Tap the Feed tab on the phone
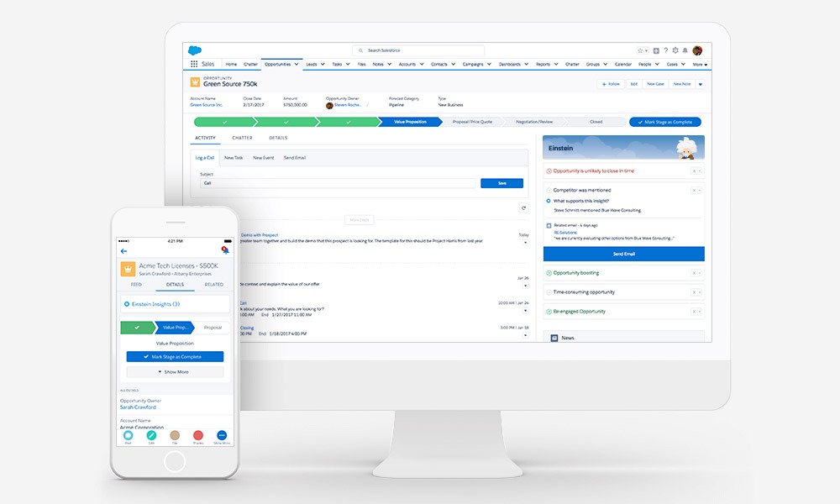The width and height of the screenshot is (840, 504). click(x=136, y=285)
